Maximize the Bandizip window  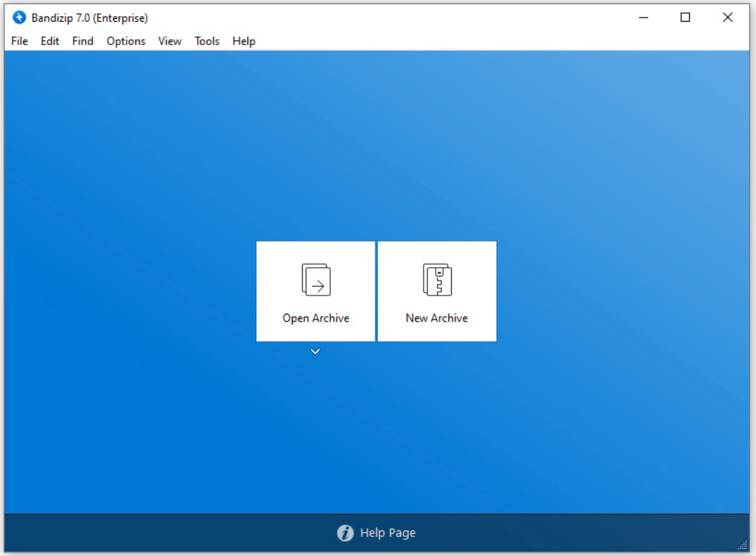point(685,17)
